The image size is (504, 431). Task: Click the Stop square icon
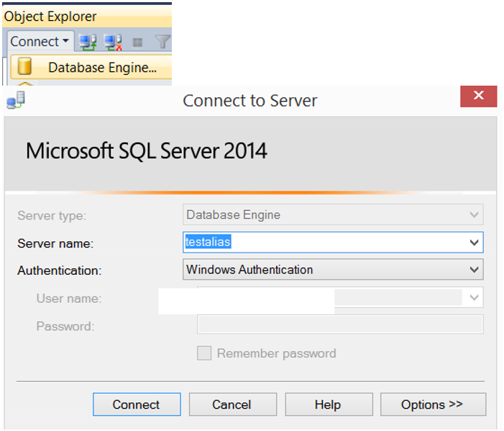[x=137, y=42]
